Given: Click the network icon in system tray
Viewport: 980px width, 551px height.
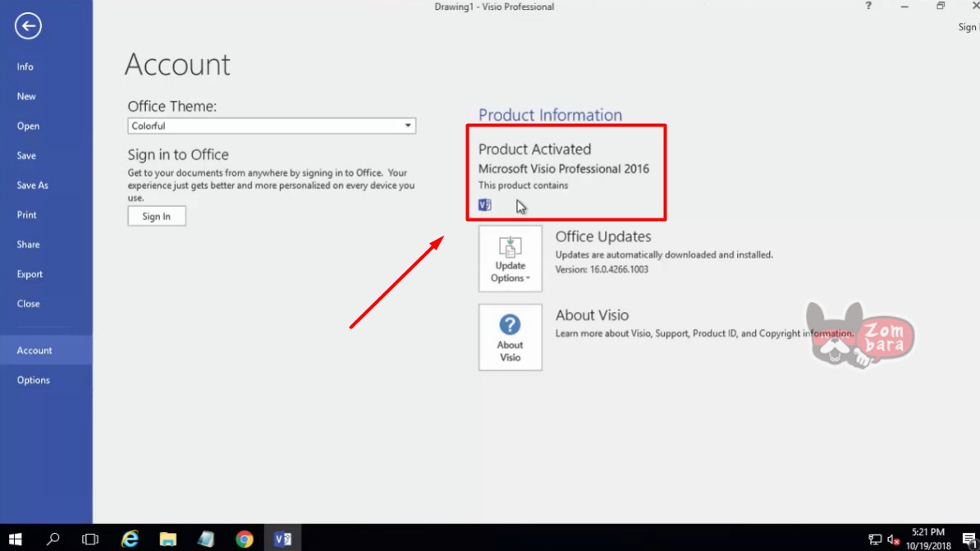Looking at the screenshot, I should (875, 540).
